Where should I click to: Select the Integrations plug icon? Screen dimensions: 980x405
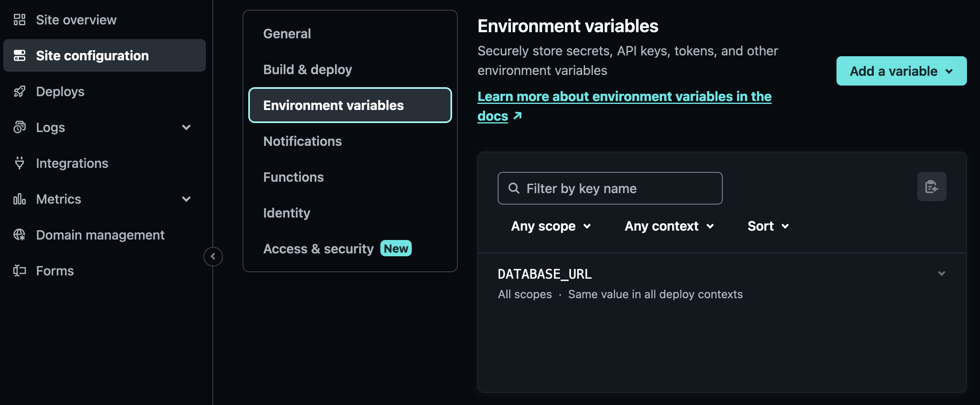[19, 163]
